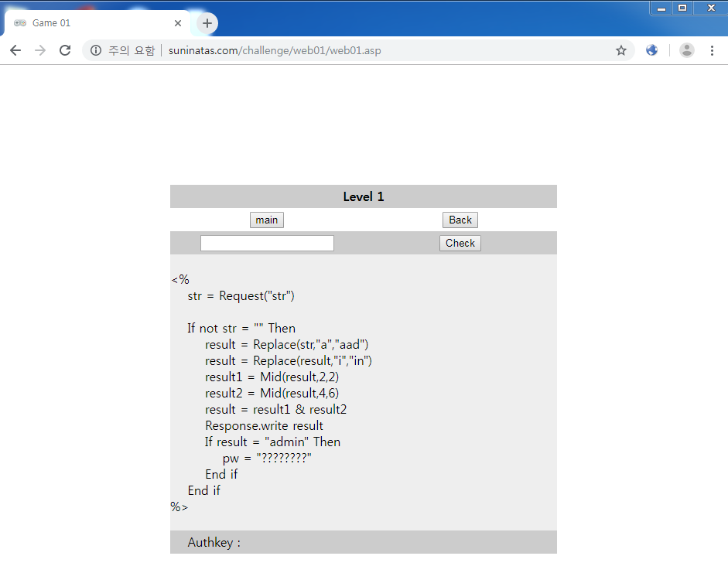Click the pw = "????????" line
728x573 pixels.
pos(267,458)
